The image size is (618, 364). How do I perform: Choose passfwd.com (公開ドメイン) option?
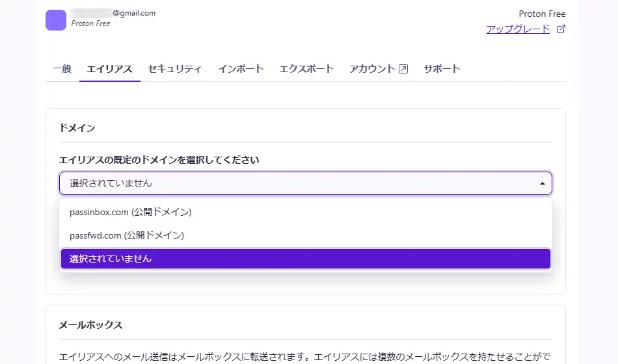(127, 235)
